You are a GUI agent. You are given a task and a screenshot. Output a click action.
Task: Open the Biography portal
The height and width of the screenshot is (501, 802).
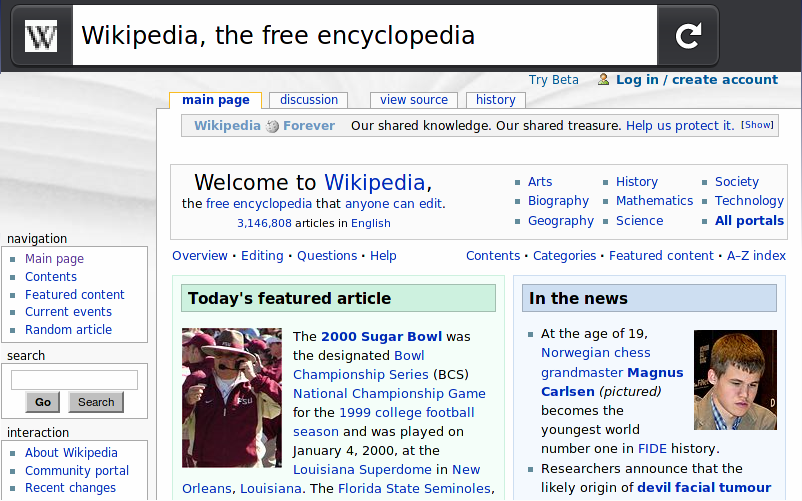558,201
